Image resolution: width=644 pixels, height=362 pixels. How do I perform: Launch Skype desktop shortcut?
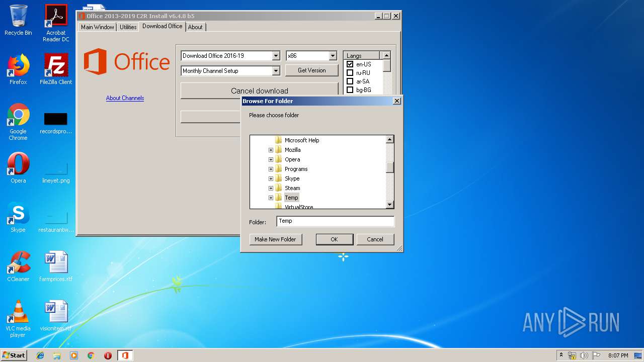tap(18, 217)
